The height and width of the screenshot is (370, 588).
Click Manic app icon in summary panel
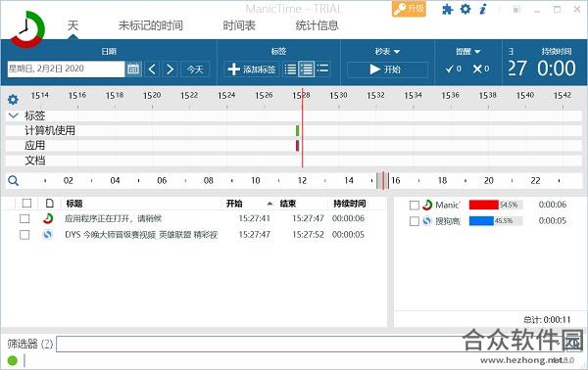tap(426, 205)
